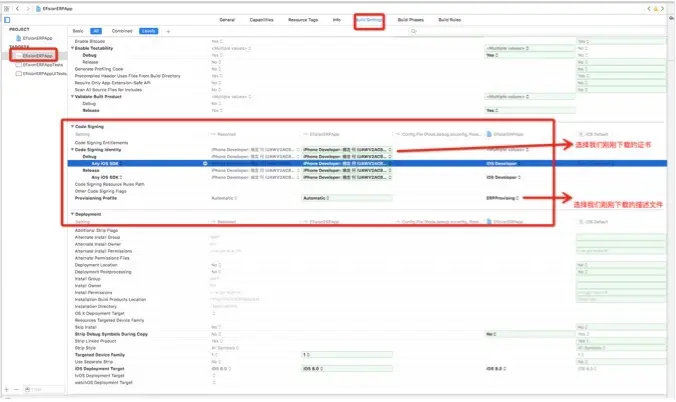
Task: Switch to Levels view
Action: click(149, 31)
